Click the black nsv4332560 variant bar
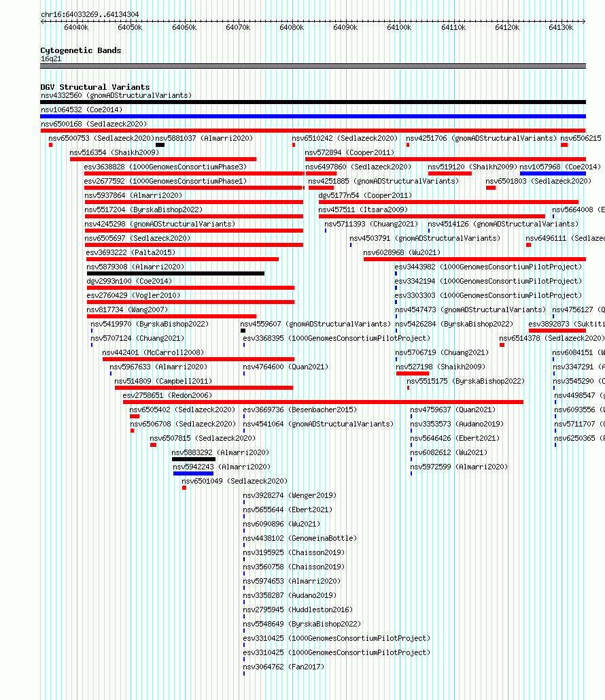Screen dimensions: 605x700 313,102
